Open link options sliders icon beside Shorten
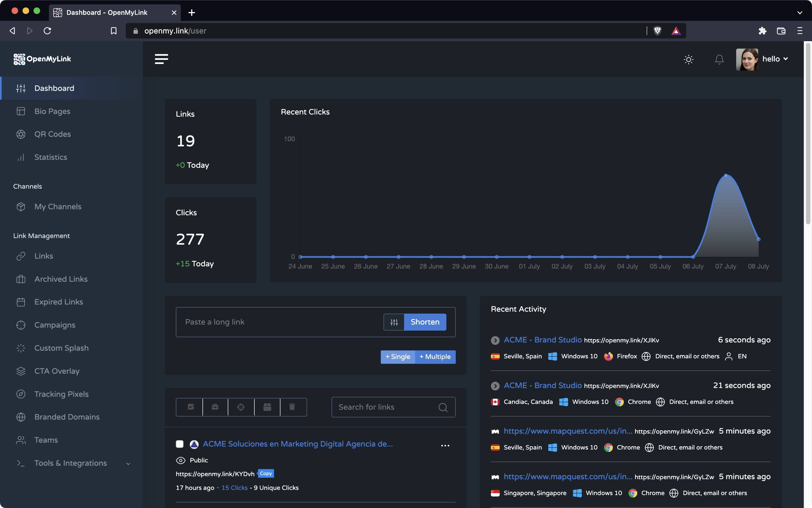812x508 pixels. 394,322
